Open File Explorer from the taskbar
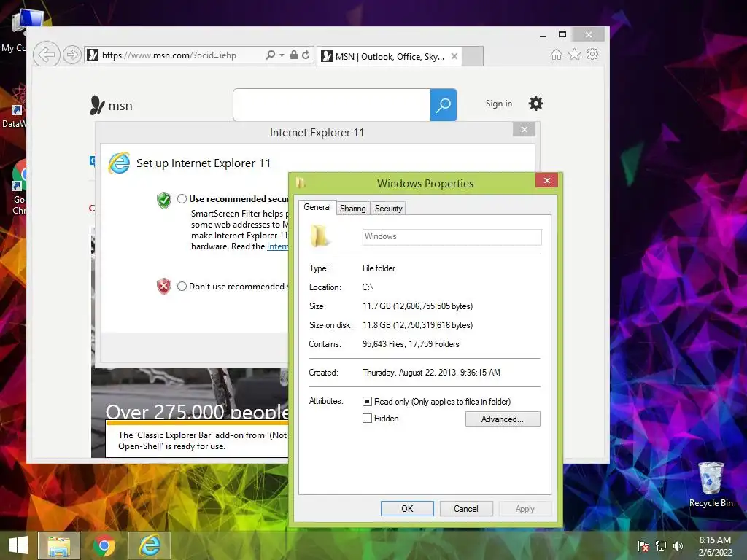 pos(59,545)
